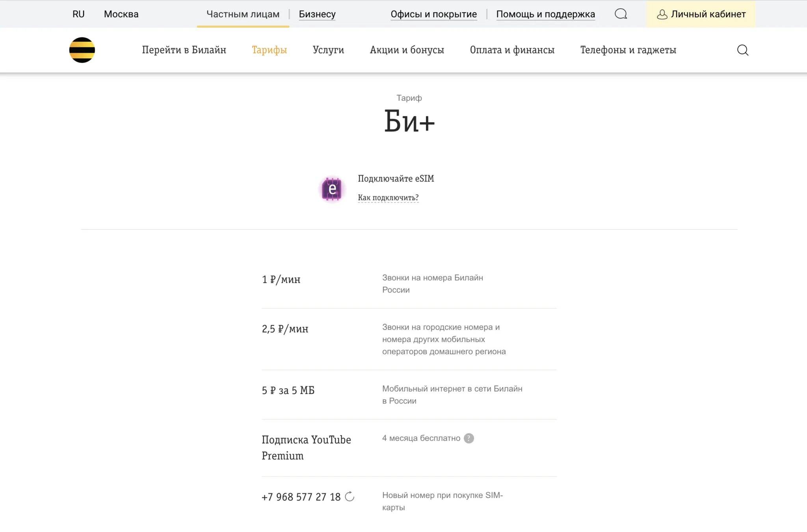Viewport: 807px width, 532px height.
Task: Open the Услуги menu item
Action: pos(328,50)
